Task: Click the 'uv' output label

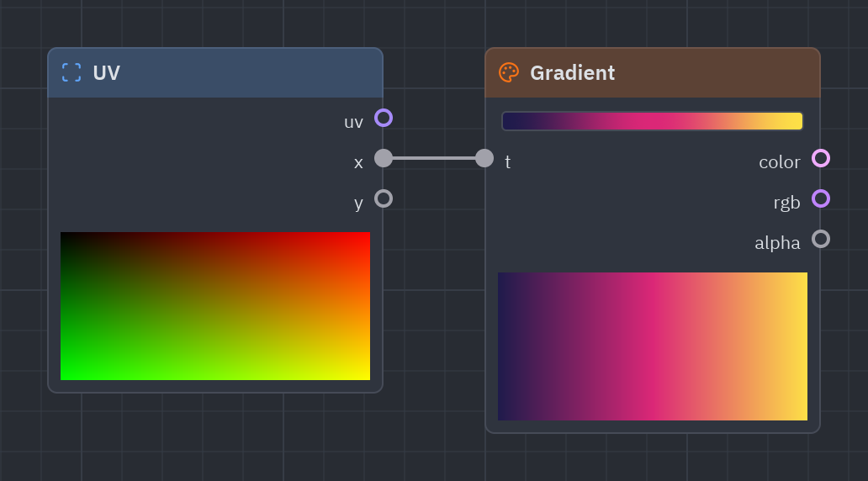Action: click(x=354, y=122)
